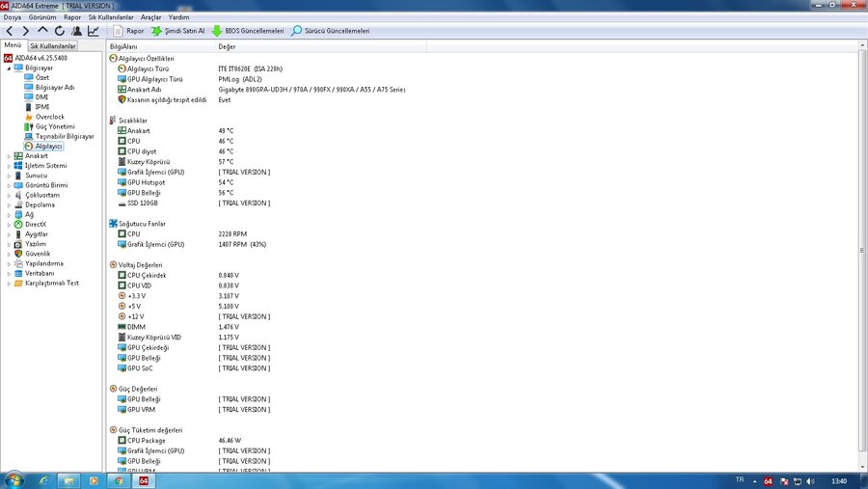Viewport: 868px width, 489px height.
Task: Expand the Depolama tree node
Action: [9, 204]
